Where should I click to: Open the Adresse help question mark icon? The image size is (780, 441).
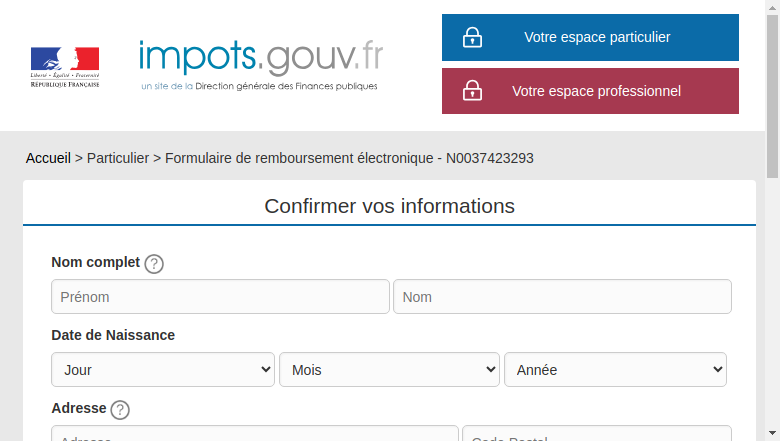coord(120,410)
